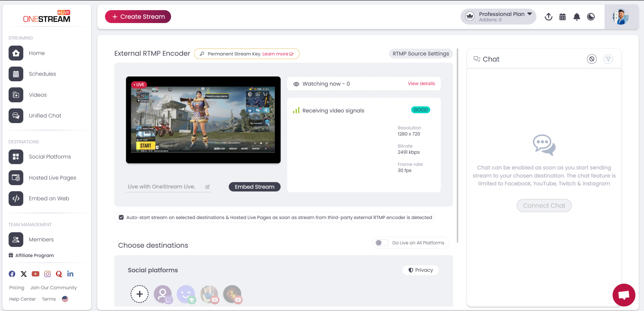Image resolution: width=644 pixels, height=311 pixels.
Task: Open the notifications bell
Action: click(577, 17)
